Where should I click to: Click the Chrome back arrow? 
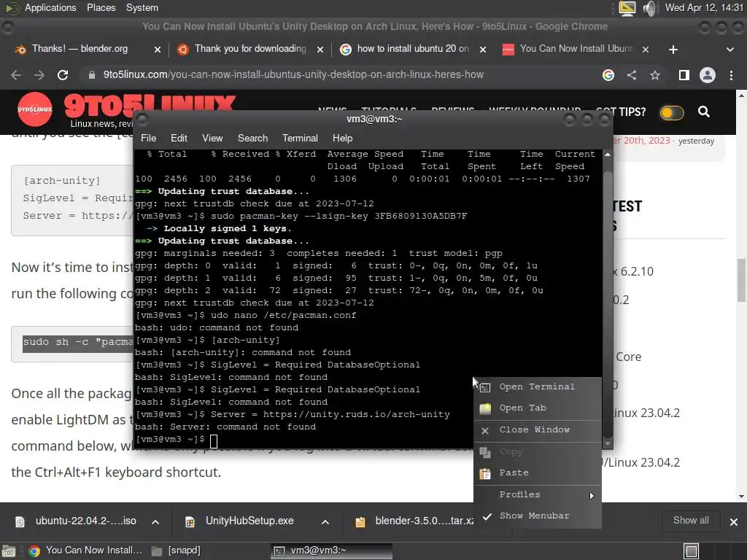(x=16, y=75)
